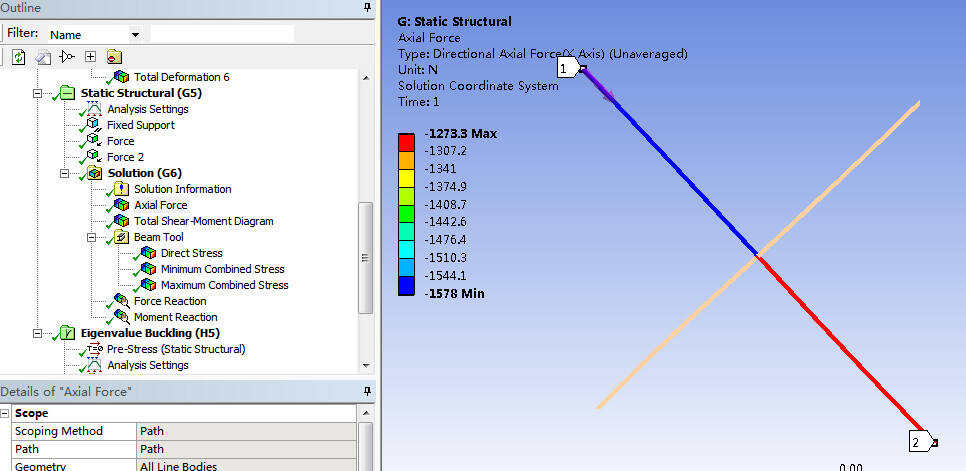Click the graph node icon in Outline toolbar
966x471 pixels.
pos(67,57)
